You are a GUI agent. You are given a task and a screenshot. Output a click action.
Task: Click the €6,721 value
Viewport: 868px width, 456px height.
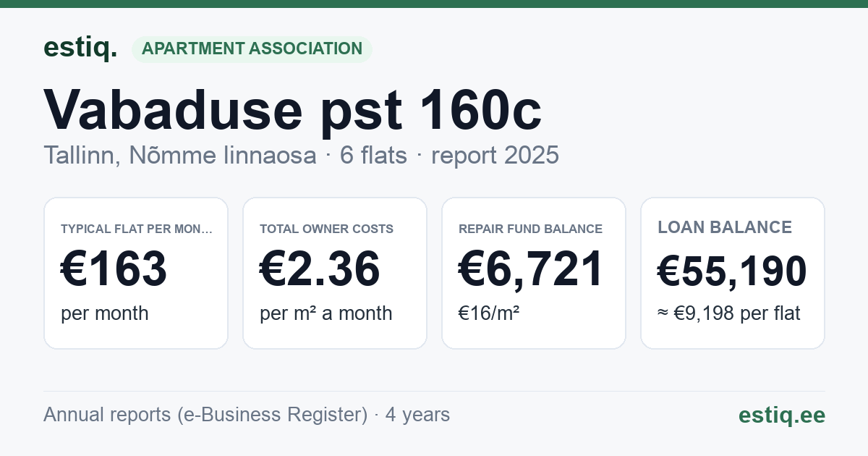pos(531,269)
